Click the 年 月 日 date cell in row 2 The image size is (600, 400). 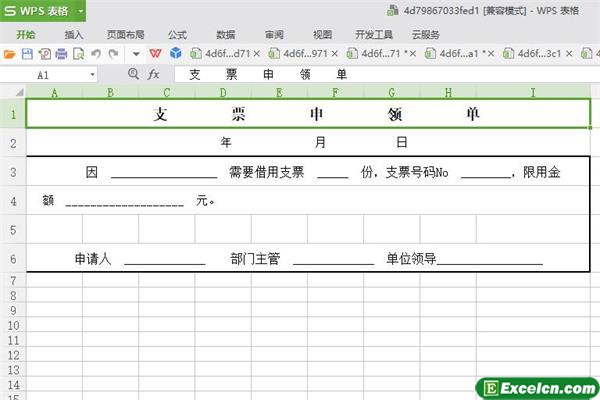click(x=308, y=143)
